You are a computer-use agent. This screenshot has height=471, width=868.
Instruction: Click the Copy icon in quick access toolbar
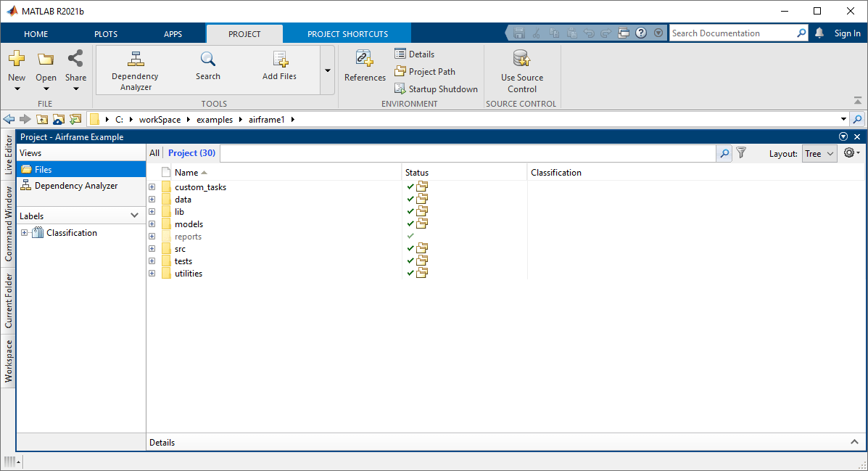pos(554,33)
